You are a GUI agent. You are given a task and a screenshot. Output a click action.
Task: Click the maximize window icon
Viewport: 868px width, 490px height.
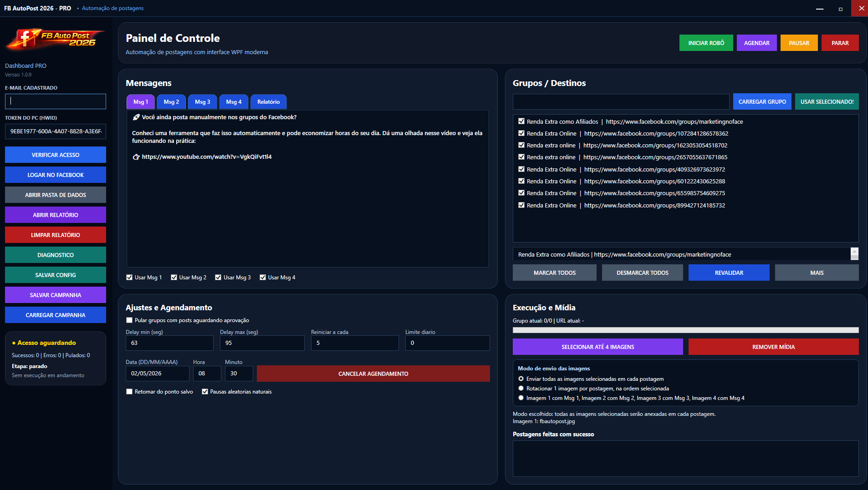[x=841, y=9]
